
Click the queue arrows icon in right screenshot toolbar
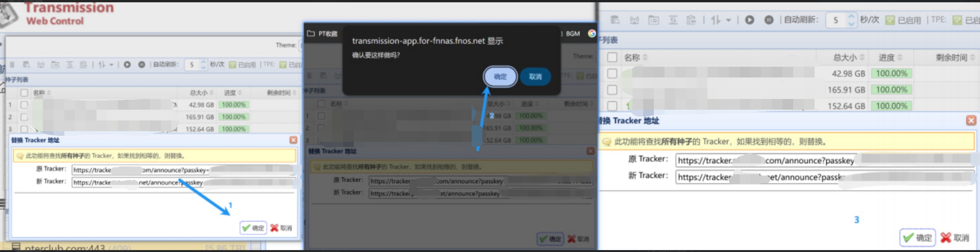coord(715,20)
